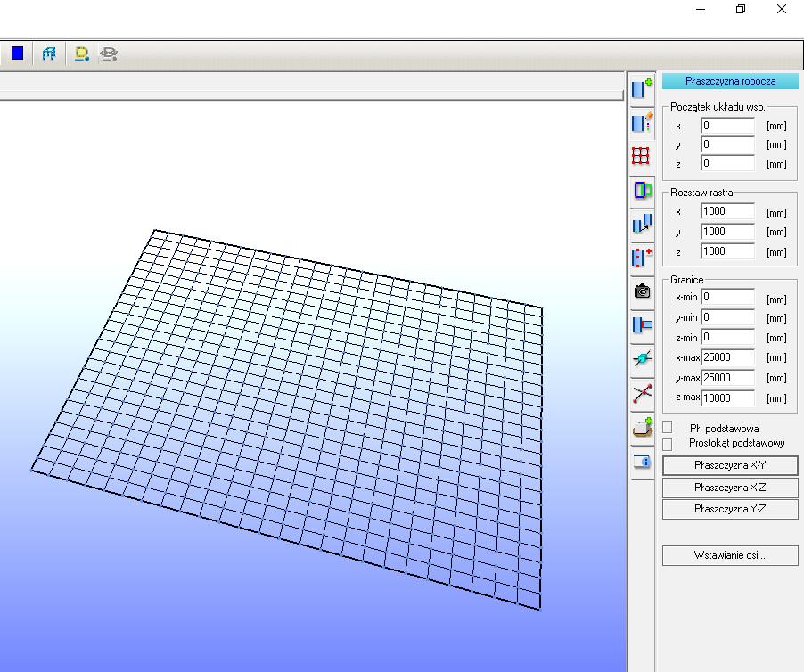The image size is (804, 672).
Task: Click the x-min boundary field
Action: point(727,297)
